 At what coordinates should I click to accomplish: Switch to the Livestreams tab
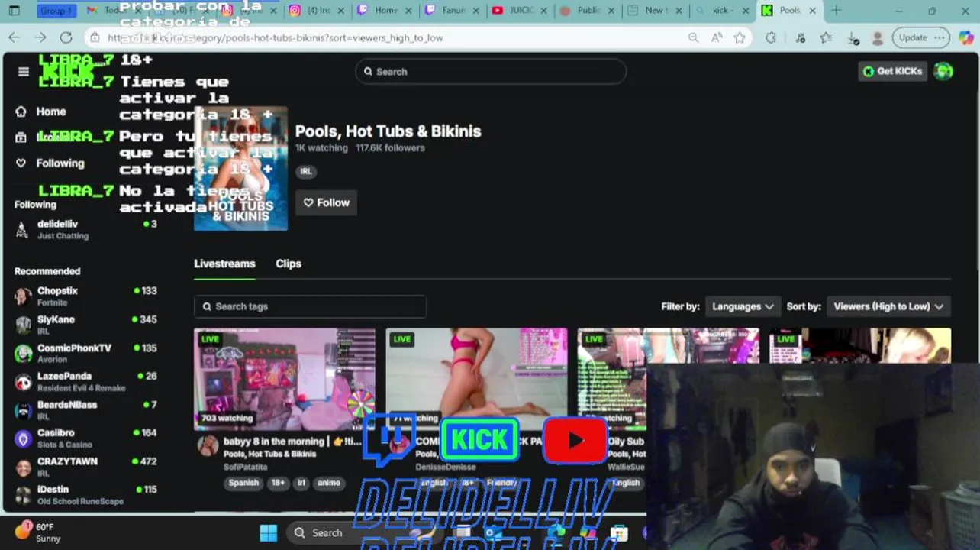[224, 264]
